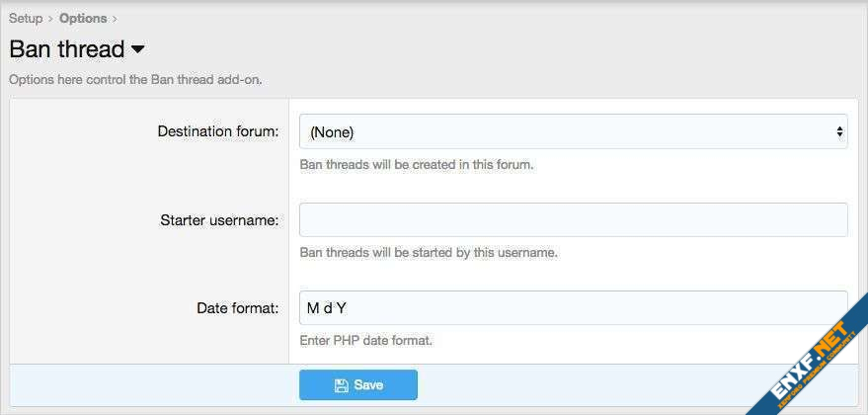
Task: Expand the Ban thread title dropdown arrow
Action: pos(137,48)
